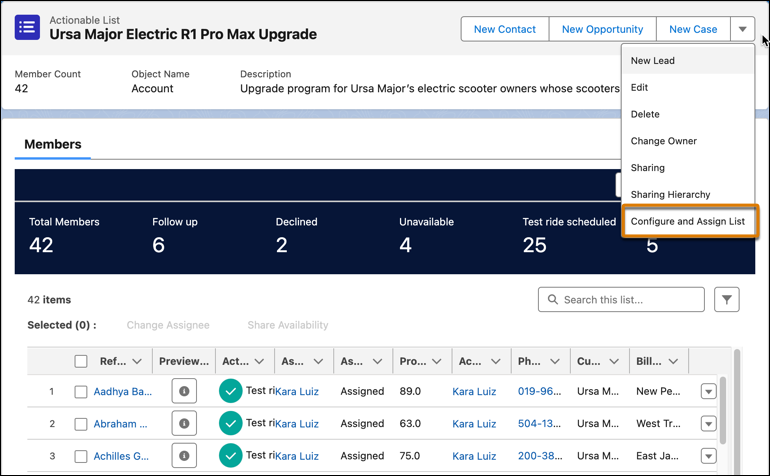The width and height of the screenshot is (770, 476).
Task: Click the 89.0 value in Aadhya row
Action: 410,392
